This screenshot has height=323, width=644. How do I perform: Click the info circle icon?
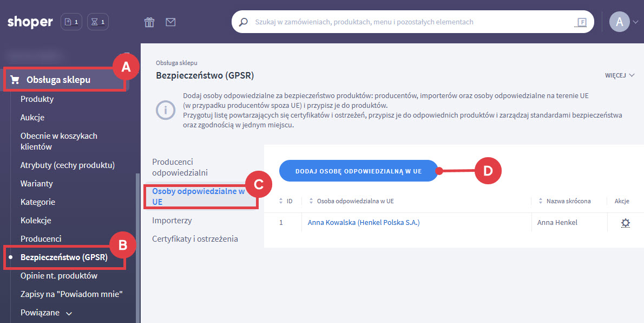pos(166,110)
